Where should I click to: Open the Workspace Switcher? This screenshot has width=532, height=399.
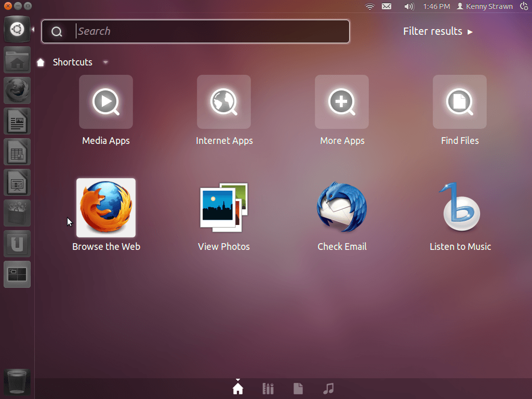click(x=17, y=274)
